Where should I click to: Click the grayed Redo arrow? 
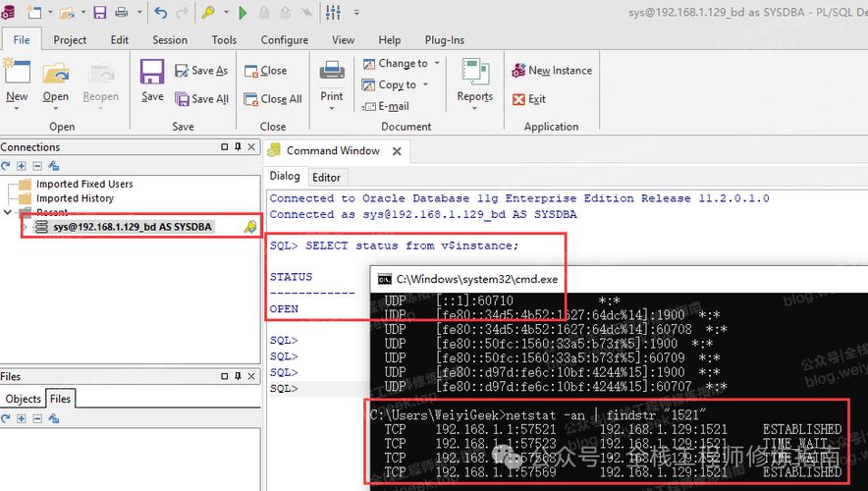(x=182, y=12)
